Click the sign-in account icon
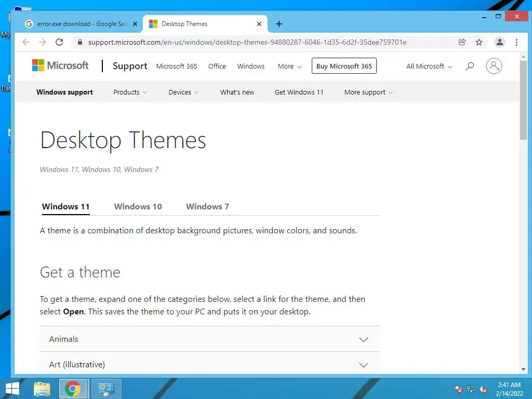This screenshot has width=532, height=399. pyautogui.click(x=494, y=66)
